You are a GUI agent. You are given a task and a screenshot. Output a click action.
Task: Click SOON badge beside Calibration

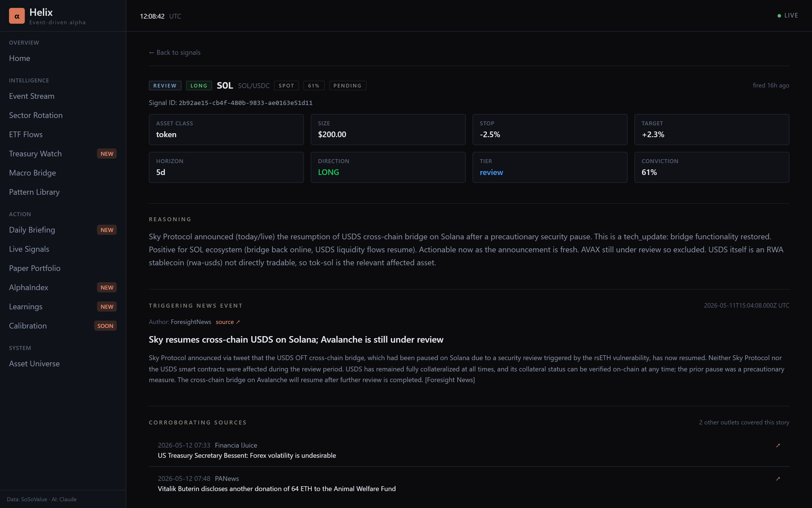click(x=105, y=326)
